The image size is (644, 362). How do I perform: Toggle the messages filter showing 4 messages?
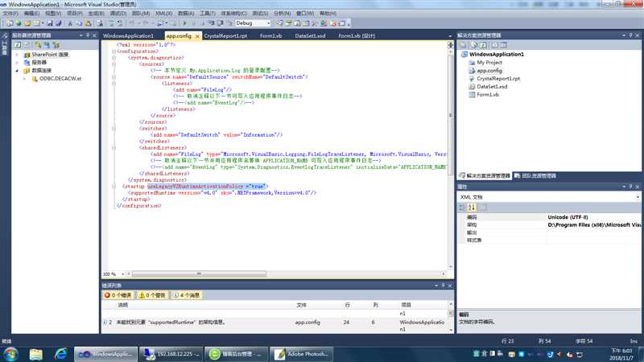(187, 295)
